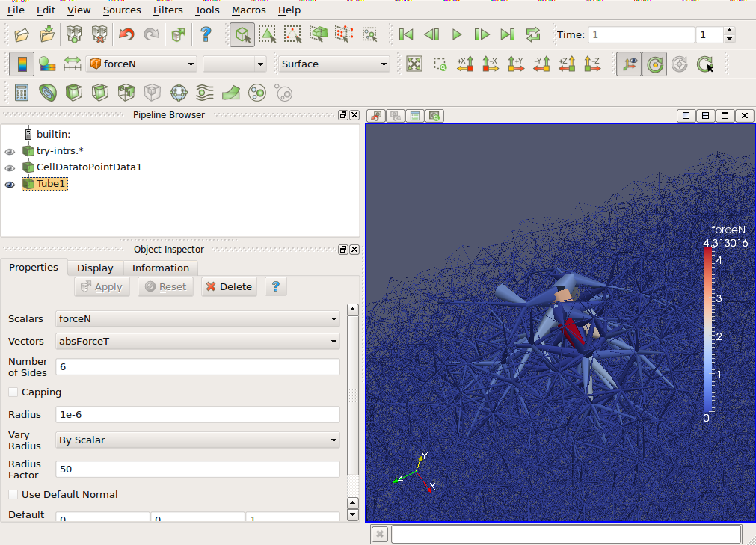Open the Filters menu
This screenshot has width=756, height=545.
(x=168, y=10)
